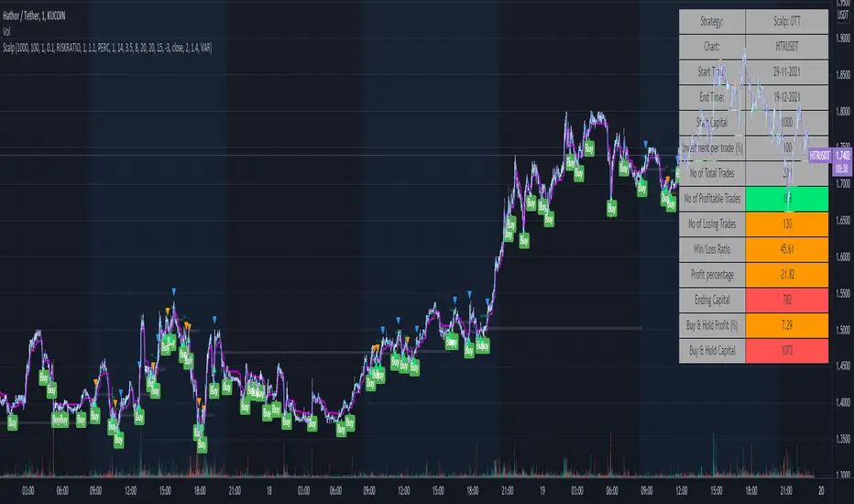
Task: Click the 'Chart:' table cell
Action: tap(712, 47)
